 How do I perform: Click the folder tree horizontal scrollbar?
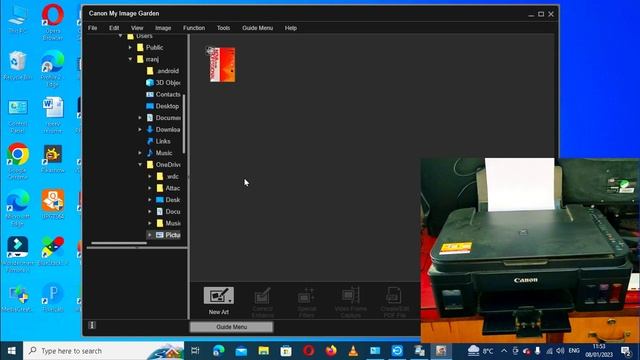click(x=119, y=243)
